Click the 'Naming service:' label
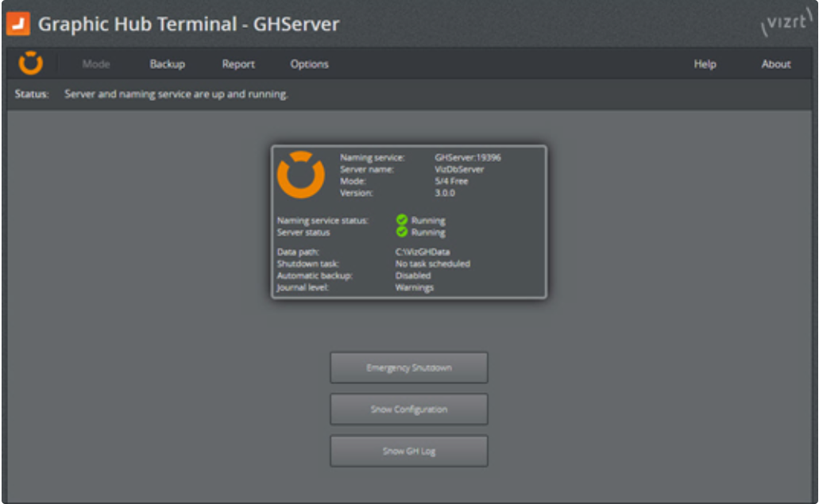Image resolution: width=819 pixels, height=504 pixels. click(372, 157)
